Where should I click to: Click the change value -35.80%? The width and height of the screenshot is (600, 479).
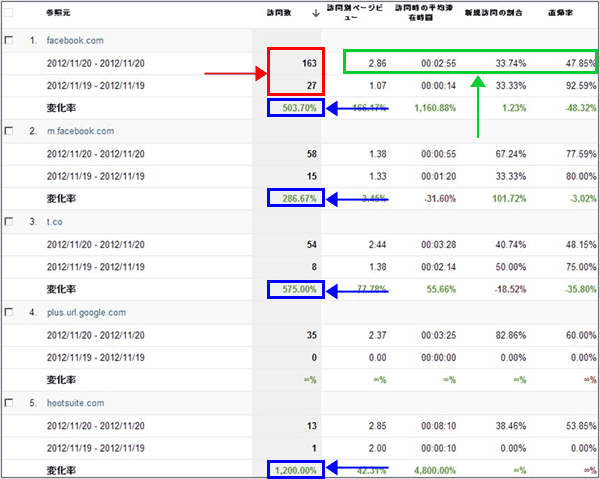point(580,289)
